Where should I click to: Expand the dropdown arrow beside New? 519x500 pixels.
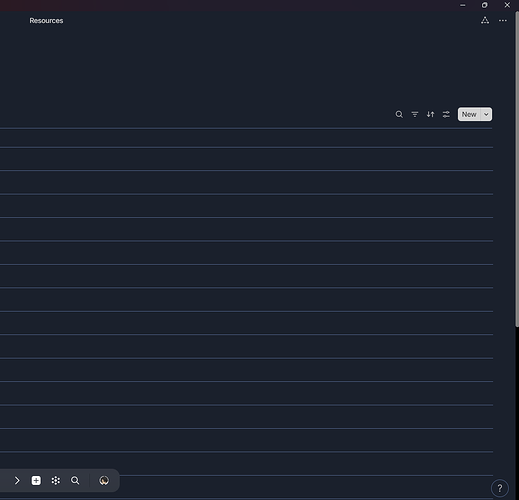click(x=486, y=114)
